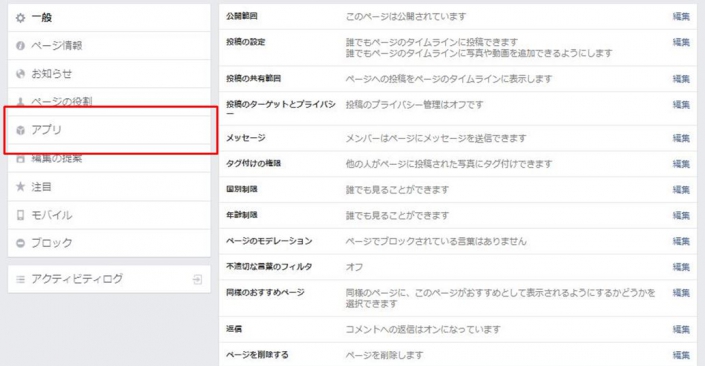Screen dimensions: 705x366
Task: Edit the タグ付けの権限 setting
Action: (x=681, y=164)
